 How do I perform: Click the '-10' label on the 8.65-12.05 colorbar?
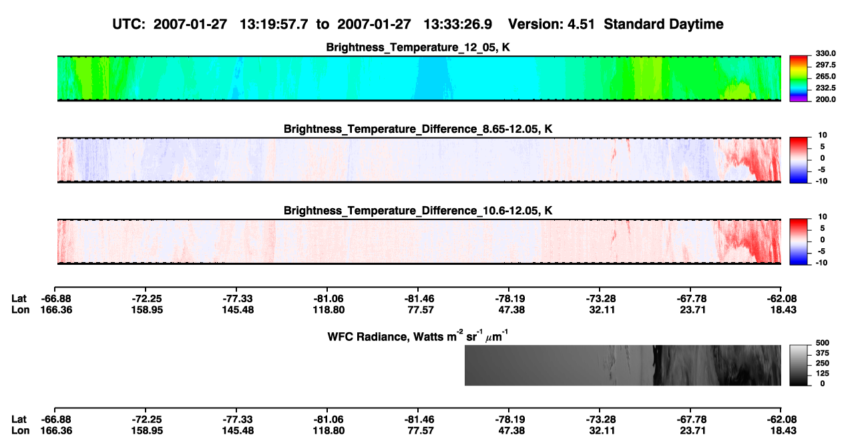[821, 181]
